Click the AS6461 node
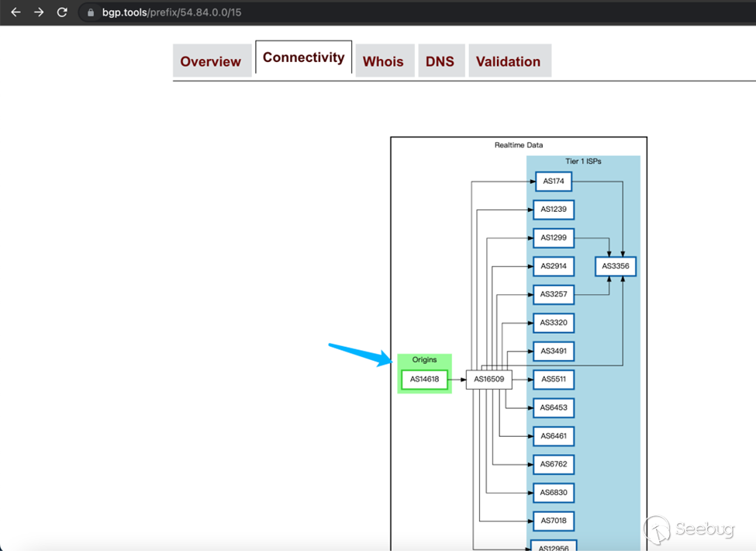 point(554,436)
